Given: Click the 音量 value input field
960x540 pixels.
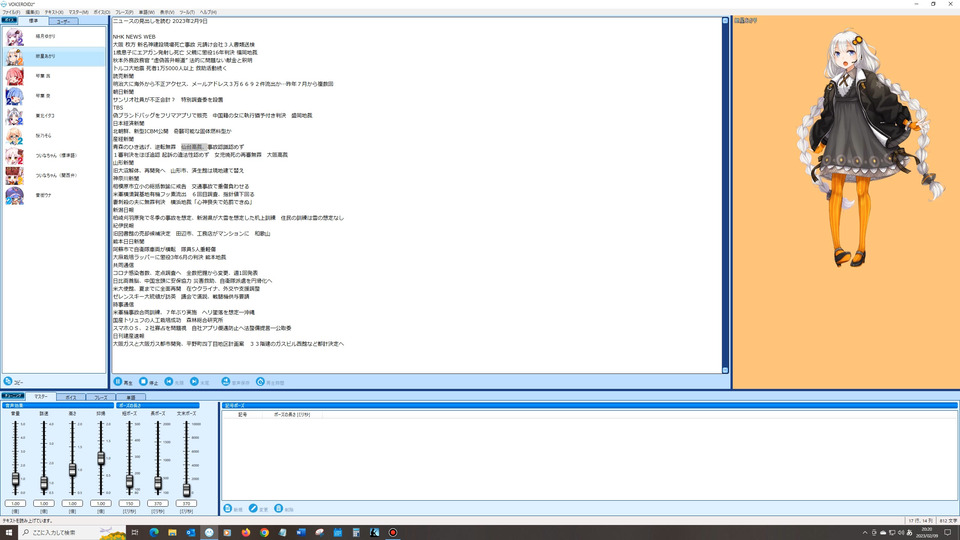Looking at the screenshot, I should 15,503.
